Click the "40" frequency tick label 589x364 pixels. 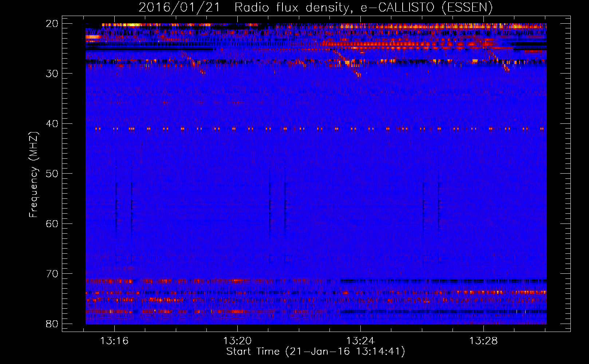[x=52, y=124]
